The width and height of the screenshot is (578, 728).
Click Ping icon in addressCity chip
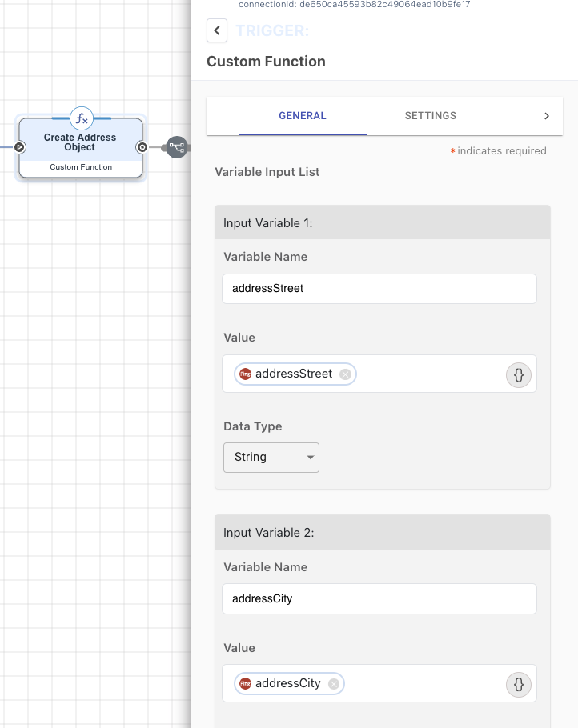(x=246, y=684)
